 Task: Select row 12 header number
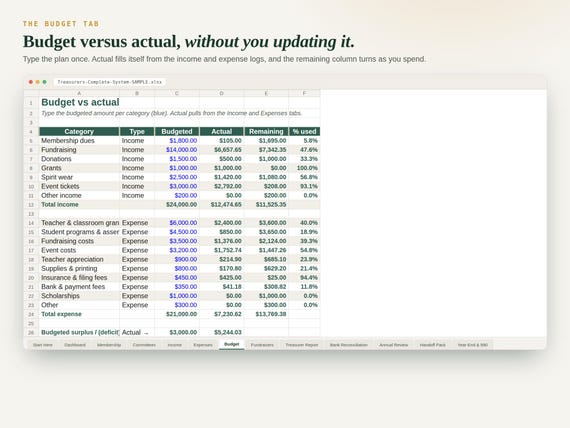(x=31, y=205)
